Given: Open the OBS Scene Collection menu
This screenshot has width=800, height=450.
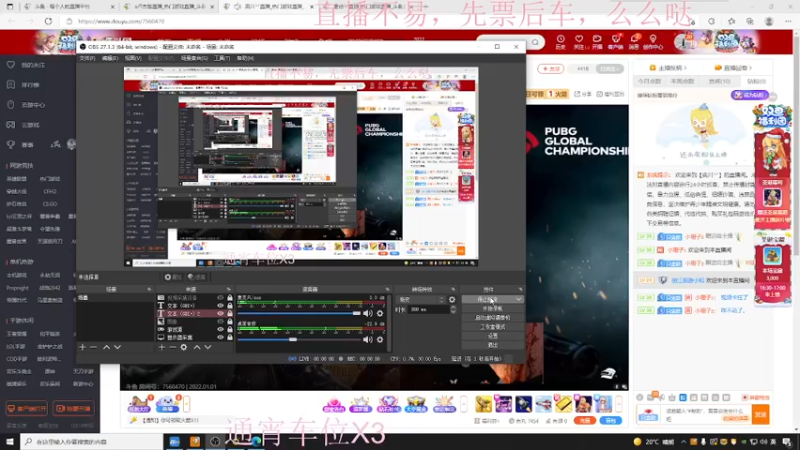Looking at the screenshot, I should click(x=194, y=58).
